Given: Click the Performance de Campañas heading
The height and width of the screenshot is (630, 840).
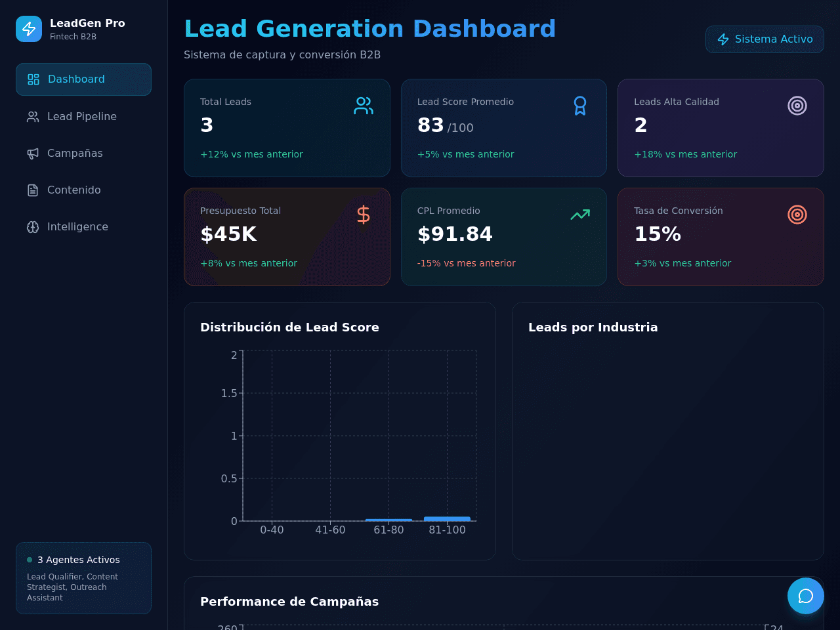Looking at the screenshot, I should pos(289,602).
